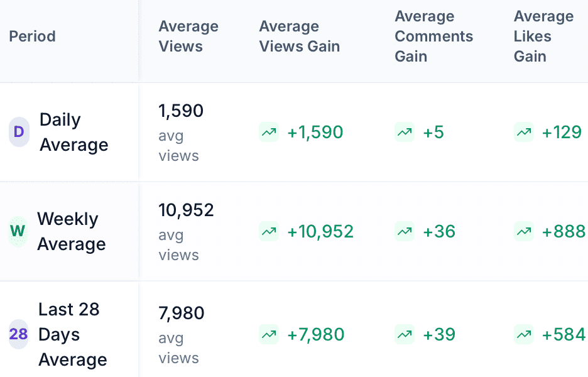This screenshot has height=377, width=588.
Task: Select the Last 28 Days Average label
Action: pos(72,334)
